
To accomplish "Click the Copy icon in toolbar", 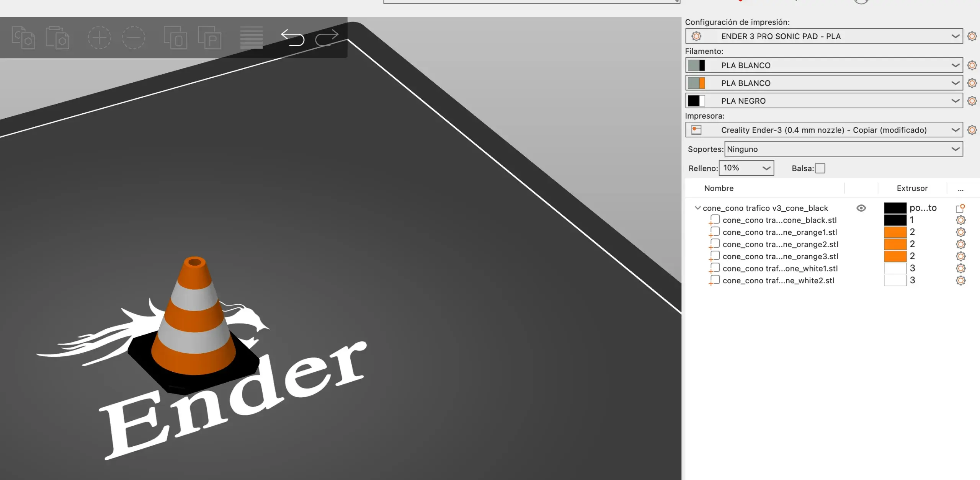I will coord(23,38).
